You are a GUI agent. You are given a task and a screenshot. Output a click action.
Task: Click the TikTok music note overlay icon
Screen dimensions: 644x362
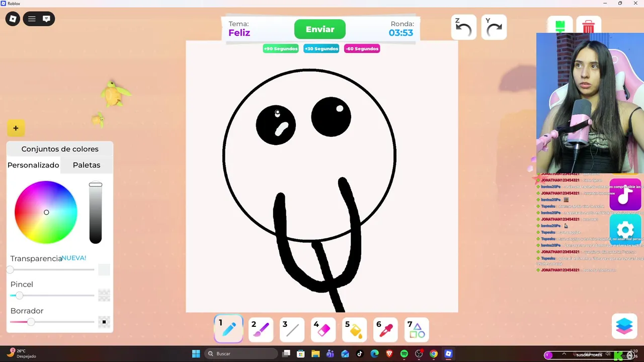[x=625, y=195]
